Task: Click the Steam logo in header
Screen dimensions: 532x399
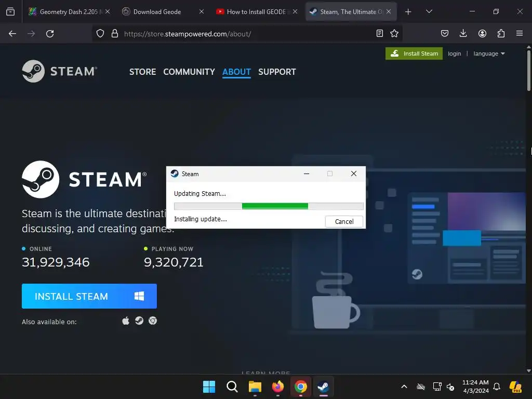Action: pos(60,71)
